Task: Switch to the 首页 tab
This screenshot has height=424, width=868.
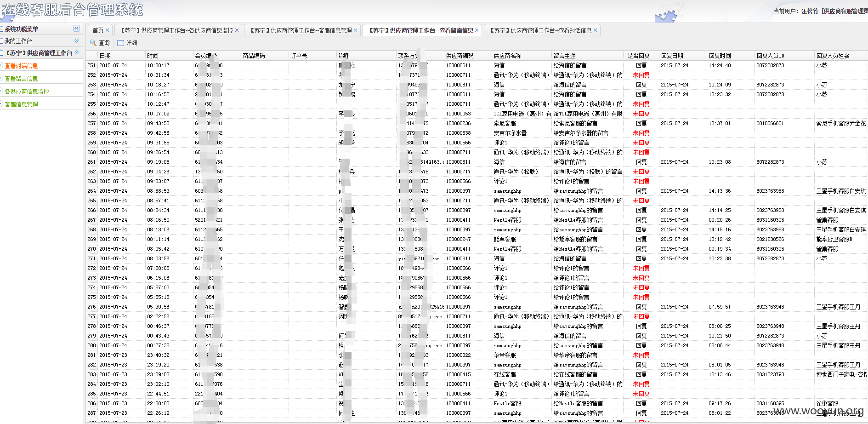Action: point(98,30)
